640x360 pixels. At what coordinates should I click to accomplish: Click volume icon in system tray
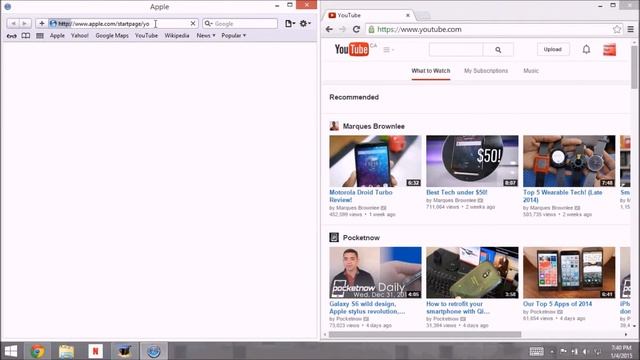pos(585,351)
